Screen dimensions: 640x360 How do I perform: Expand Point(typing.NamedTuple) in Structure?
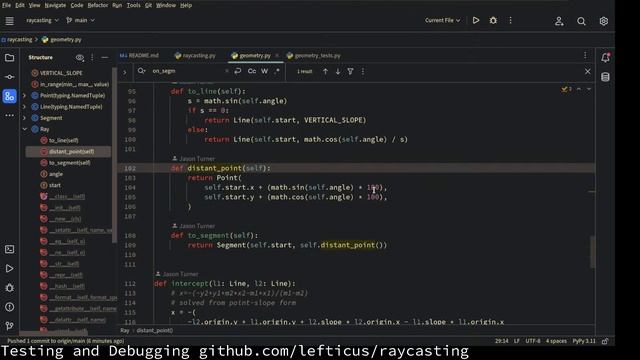click(24, 96)
